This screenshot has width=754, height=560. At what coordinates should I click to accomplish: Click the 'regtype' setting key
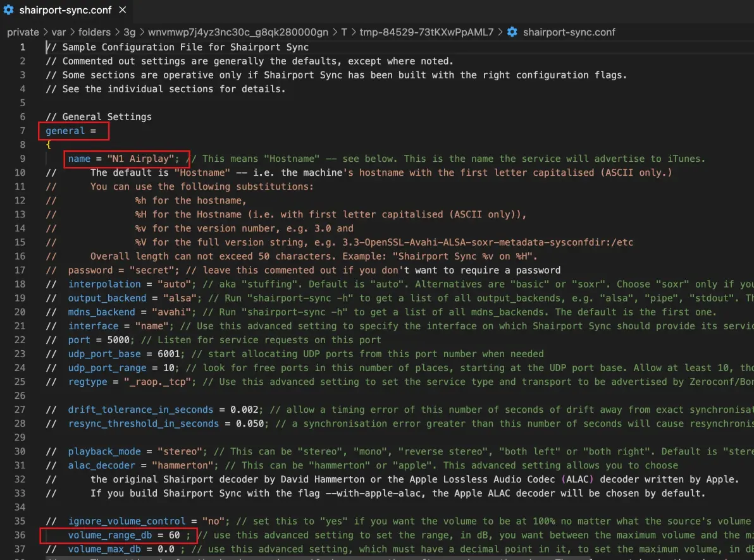tap(87, 382)
